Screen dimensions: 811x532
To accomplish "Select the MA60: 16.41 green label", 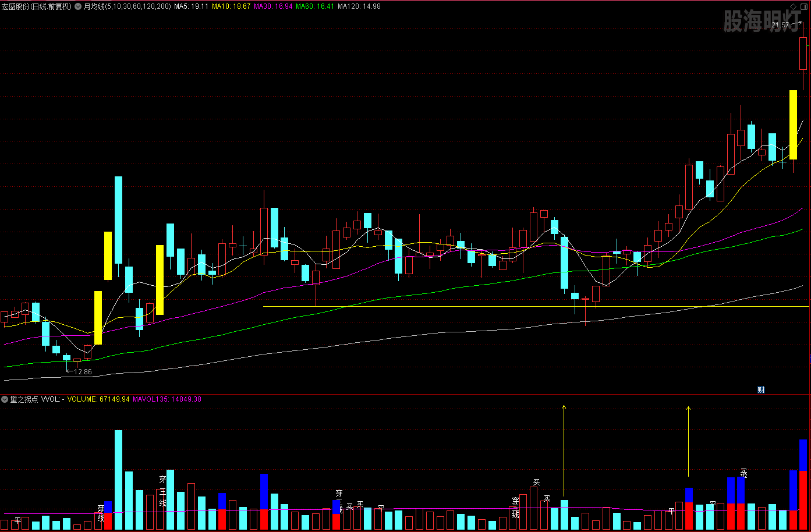I will 315,6.
